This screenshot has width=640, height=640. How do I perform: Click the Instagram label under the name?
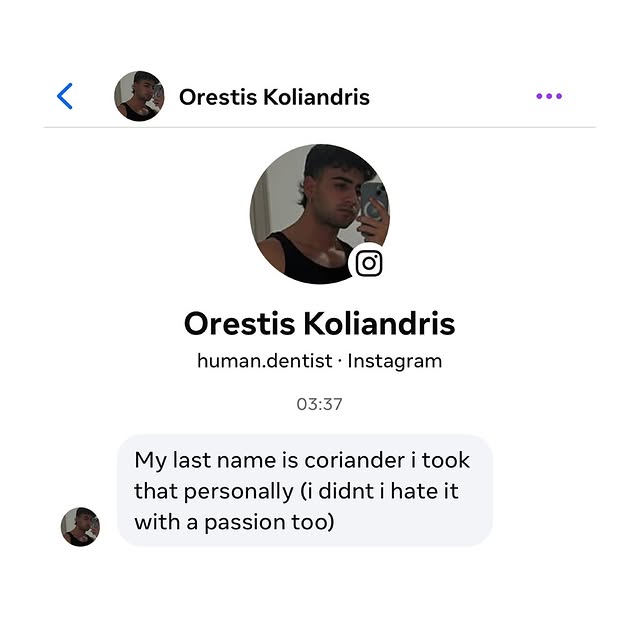pos(394,361)
